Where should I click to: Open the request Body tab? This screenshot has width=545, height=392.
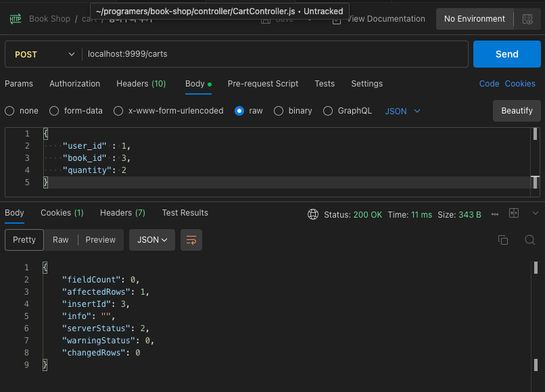tap(198, 84)
